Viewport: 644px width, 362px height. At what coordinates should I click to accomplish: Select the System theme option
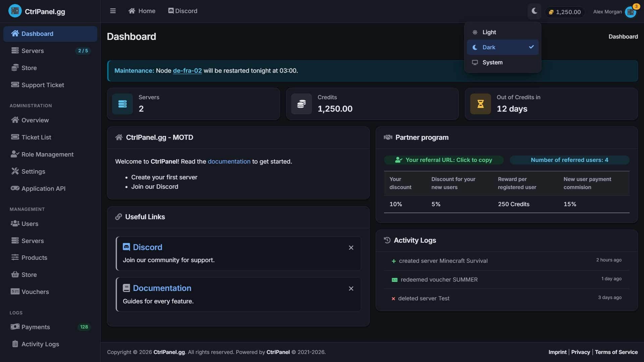coord(502,62)
